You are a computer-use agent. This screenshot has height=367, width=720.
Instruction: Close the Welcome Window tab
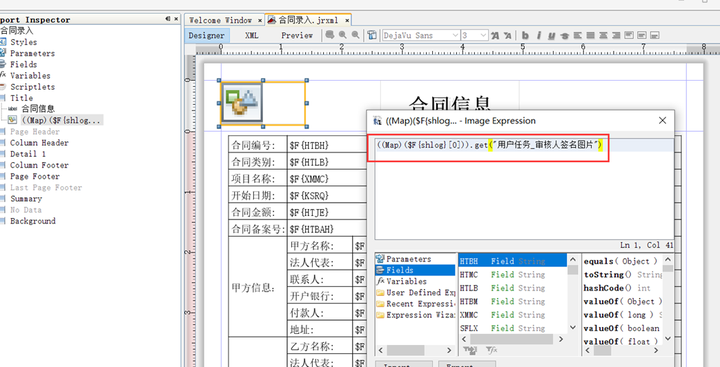click(x=259, y=21)
